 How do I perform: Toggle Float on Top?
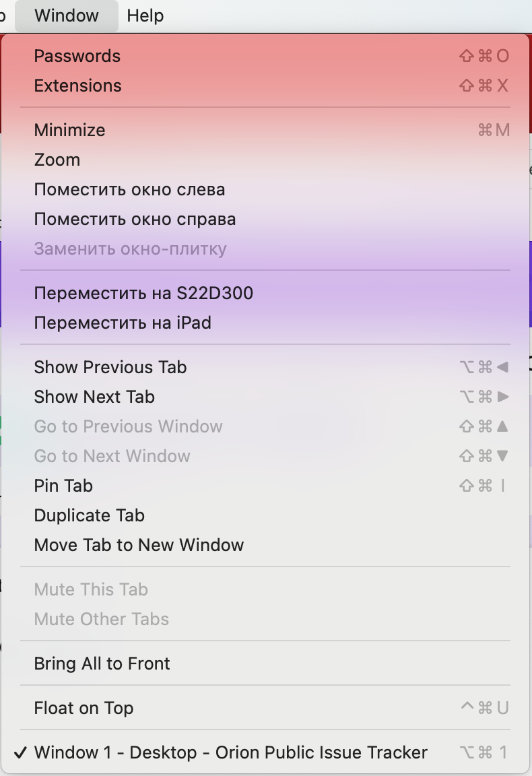click(84, 708)
